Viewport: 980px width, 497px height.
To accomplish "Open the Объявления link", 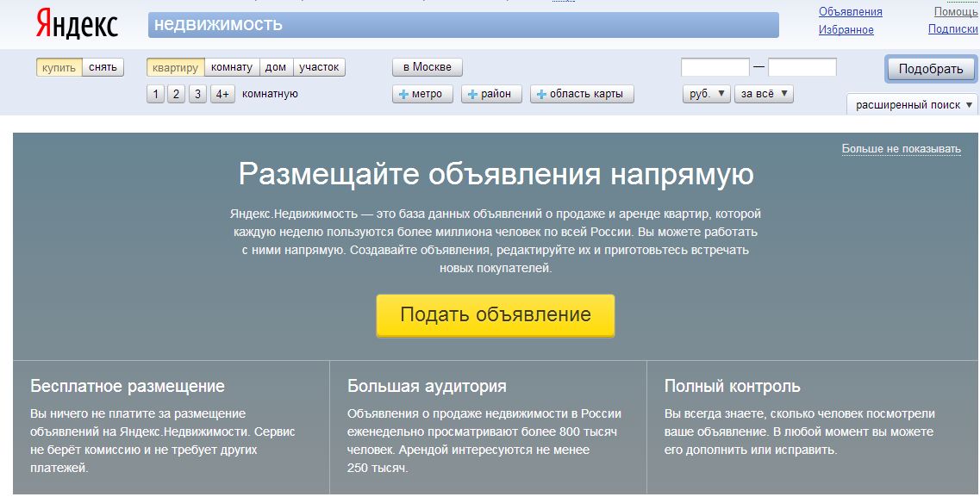I will [851, 12].
